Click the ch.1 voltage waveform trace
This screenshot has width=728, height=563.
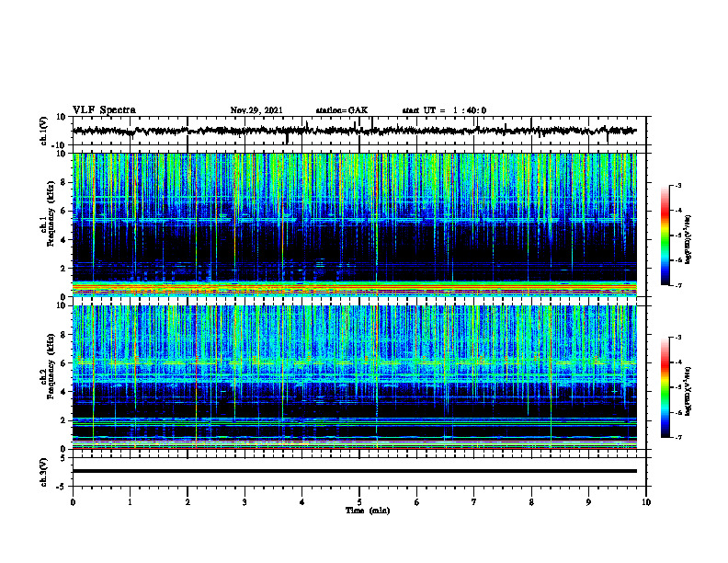click(x=355, y=131)
